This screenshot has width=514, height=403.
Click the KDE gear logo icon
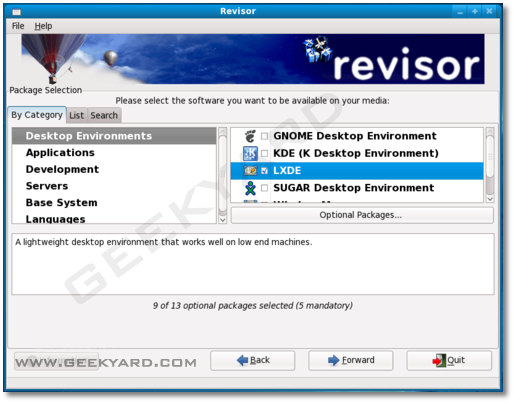(250, 153)
